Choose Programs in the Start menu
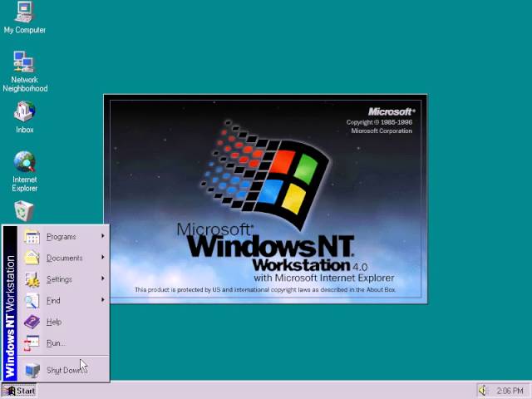 tap(63, 237)
